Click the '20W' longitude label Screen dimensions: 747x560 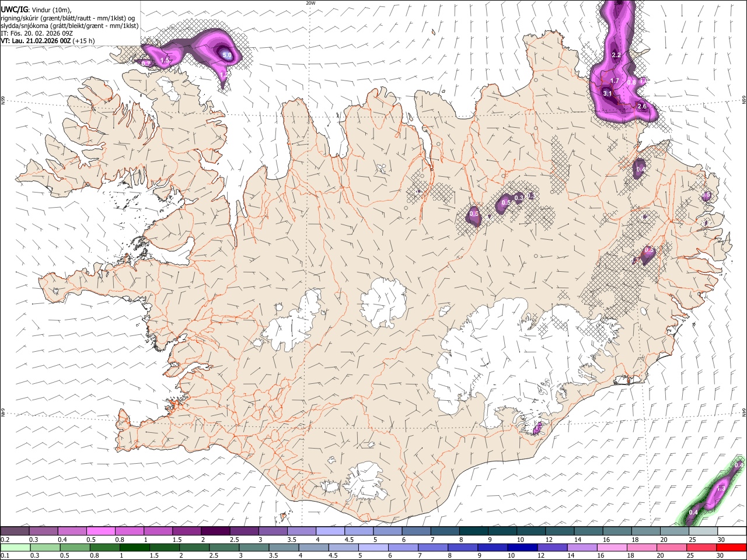tap(310, 3)
